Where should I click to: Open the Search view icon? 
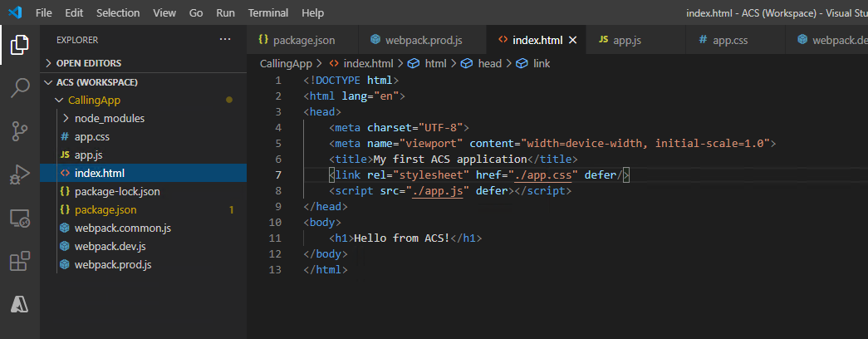pos(20,87)
